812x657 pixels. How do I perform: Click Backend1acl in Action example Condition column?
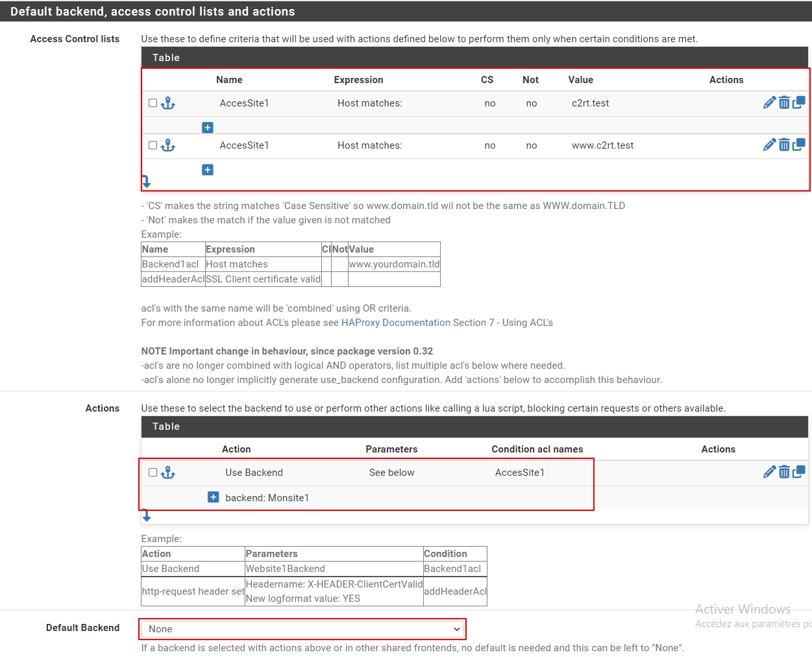tap(452, 569)
